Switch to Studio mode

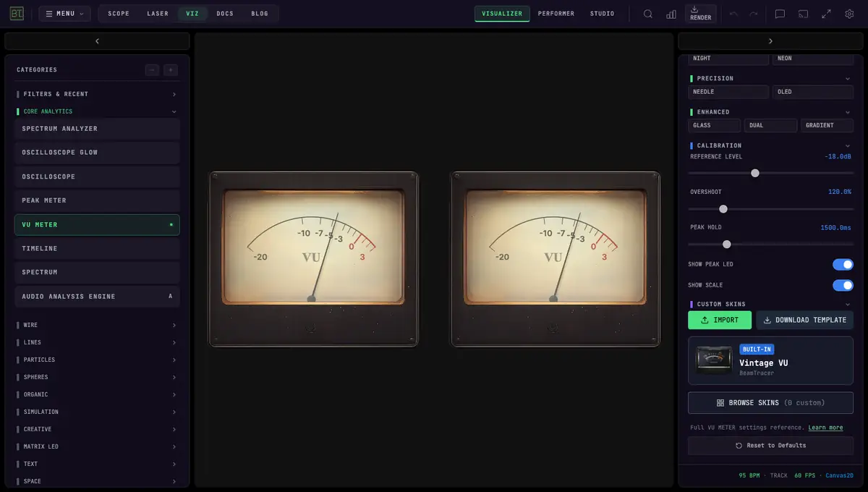[x=602, y=14]
